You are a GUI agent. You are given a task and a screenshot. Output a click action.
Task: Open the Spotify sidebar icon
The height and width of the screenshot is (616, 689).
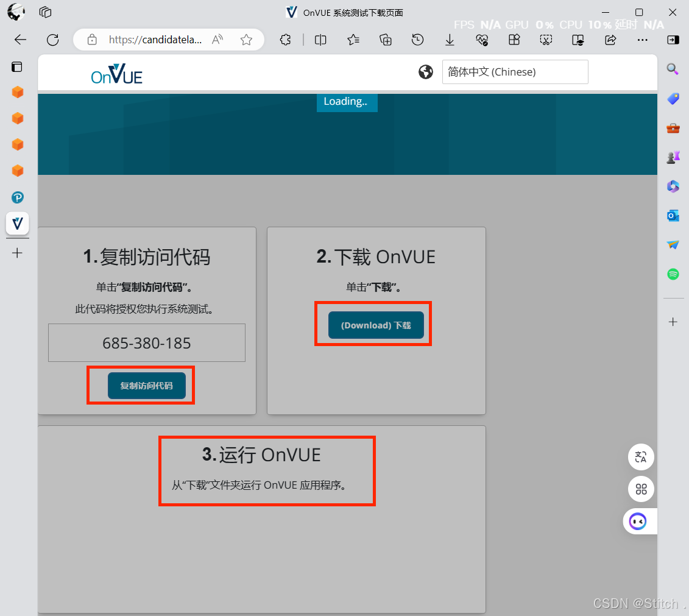coord(673,274)
